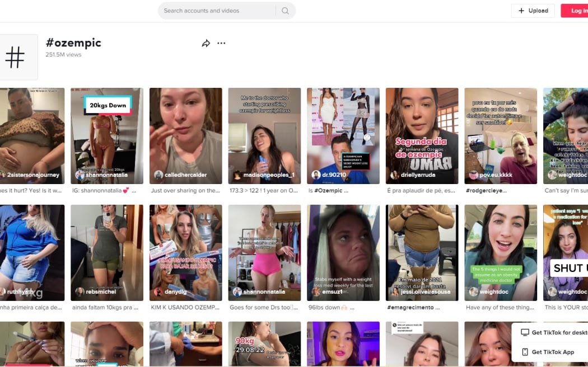The width and height of the screenshot is (588, 367).
Task: Click the large hashtag symbol avatar
Action: [x=16, y=56]
